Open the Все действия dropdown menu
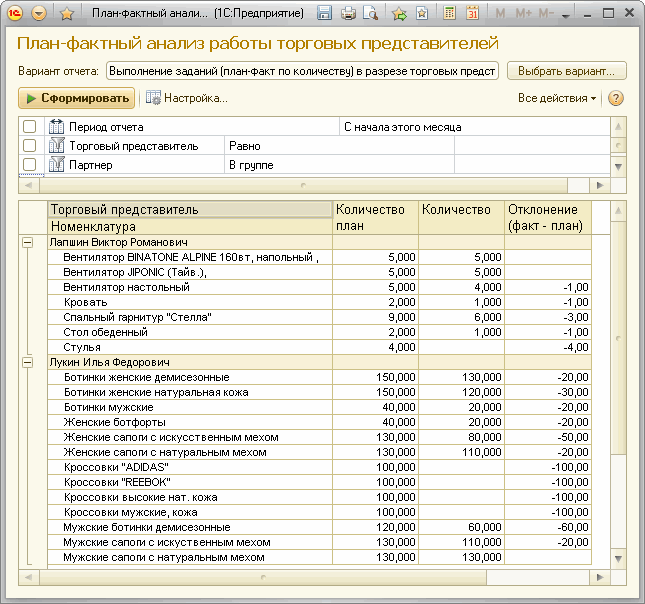The width and height of the screenshot is (645, 604). pyautogui.click(x=557, y=98)
